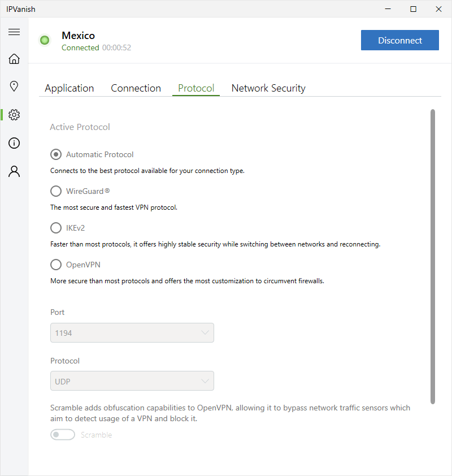The width and height of the screenshot is (452, 476).
Task: Open server locations pin icon
Action: pos(14,86)
